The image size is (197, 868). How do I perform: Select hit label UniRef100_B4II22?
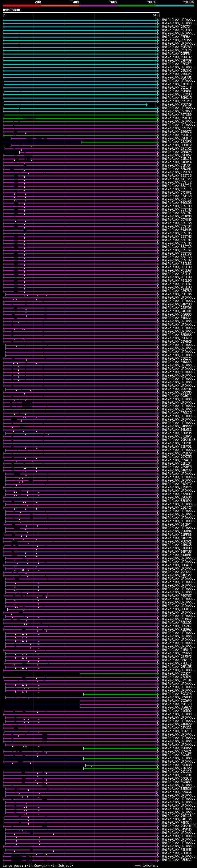[x=176, y=179]
